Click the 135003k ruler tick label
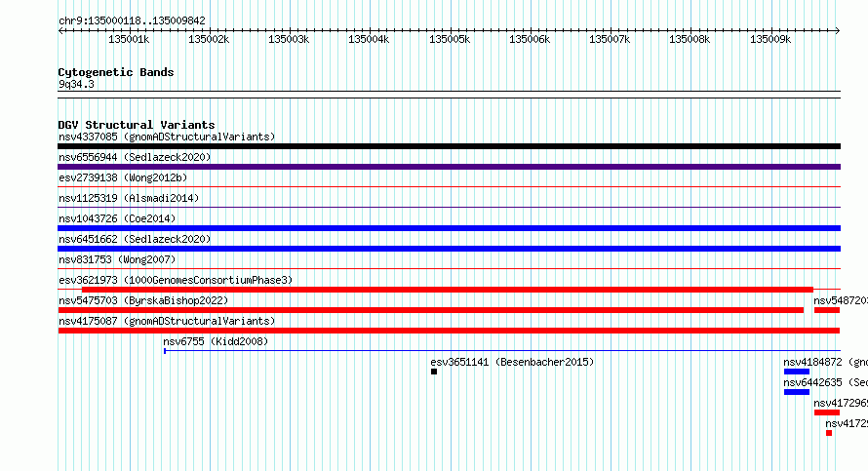This screenshot has width=868, height=471. [x=289, y=39]
